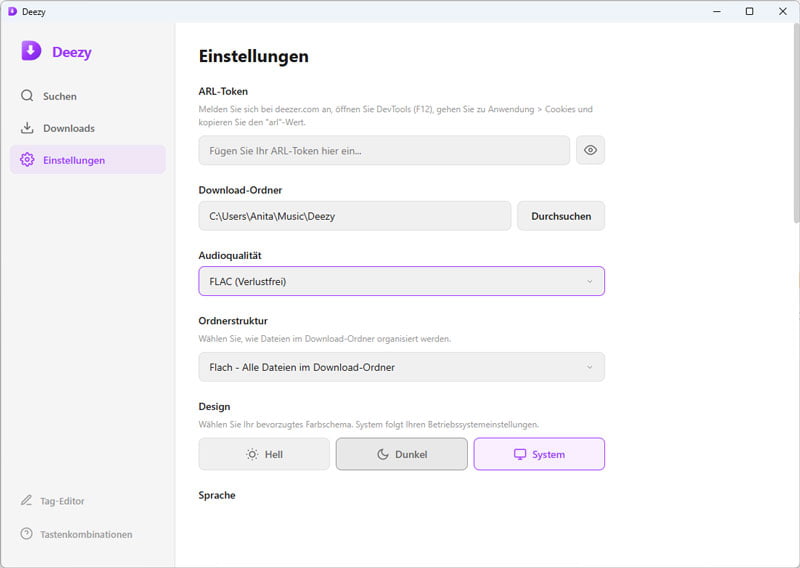Toggle ARL token visibility with eye icon

tap(590, 150)
